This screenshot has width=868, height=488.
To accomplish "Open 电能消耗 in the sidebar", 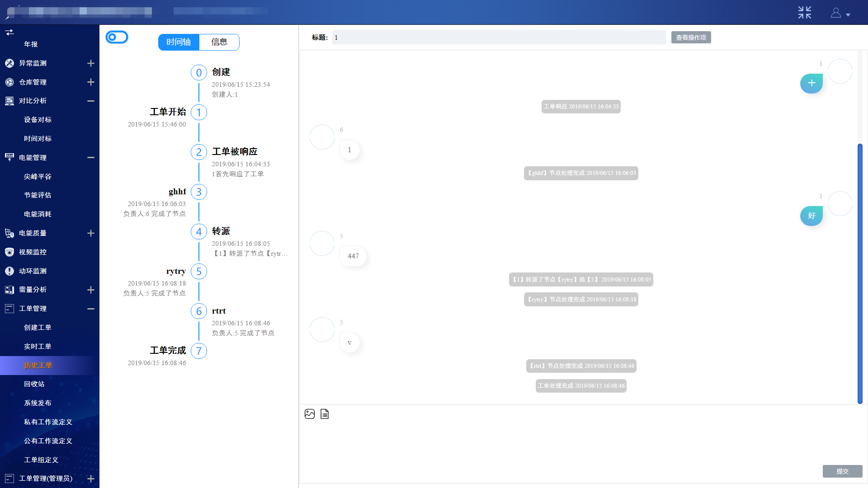I will 38,214.
